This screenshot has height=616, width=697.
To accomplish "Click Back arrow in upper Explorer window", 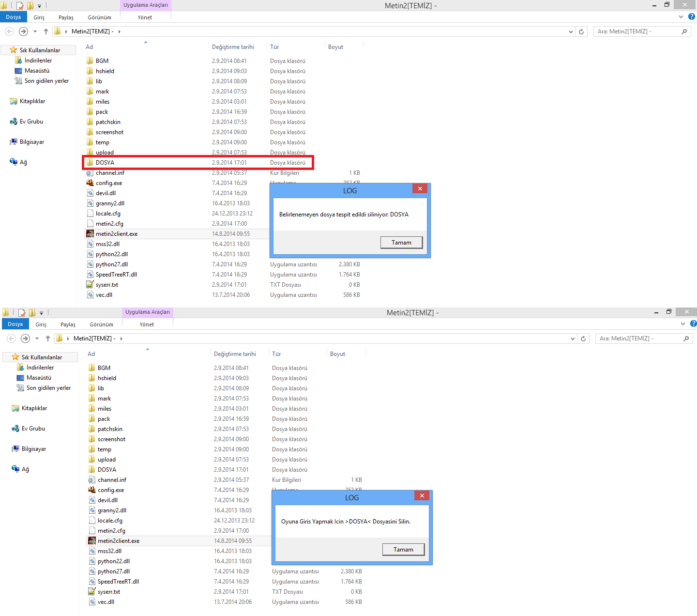I will pos(9,31).
